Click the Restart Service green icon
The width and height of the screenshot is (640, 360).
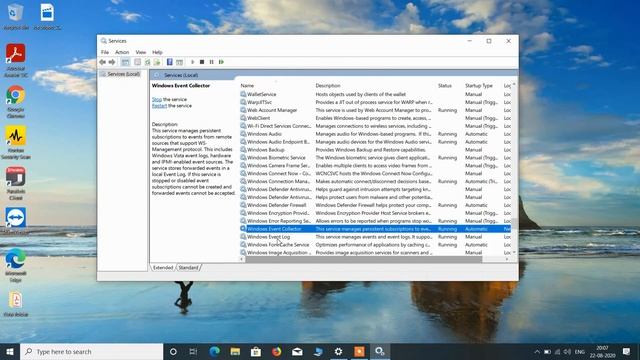coord(221,62)
